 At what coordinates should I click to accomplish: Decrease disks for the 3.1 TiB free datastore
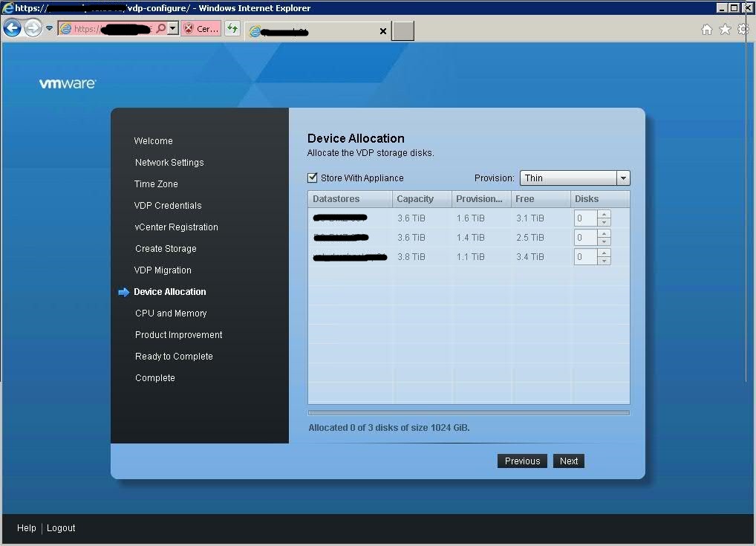[604, 222]
